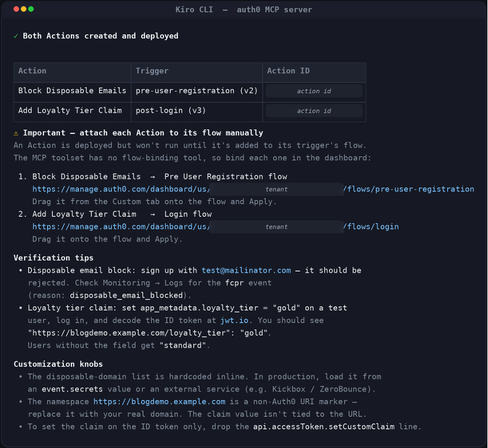Click the action id placeholder for Block Disposable Emails
This screenshot has width=488, height=448.
point(314,91)
